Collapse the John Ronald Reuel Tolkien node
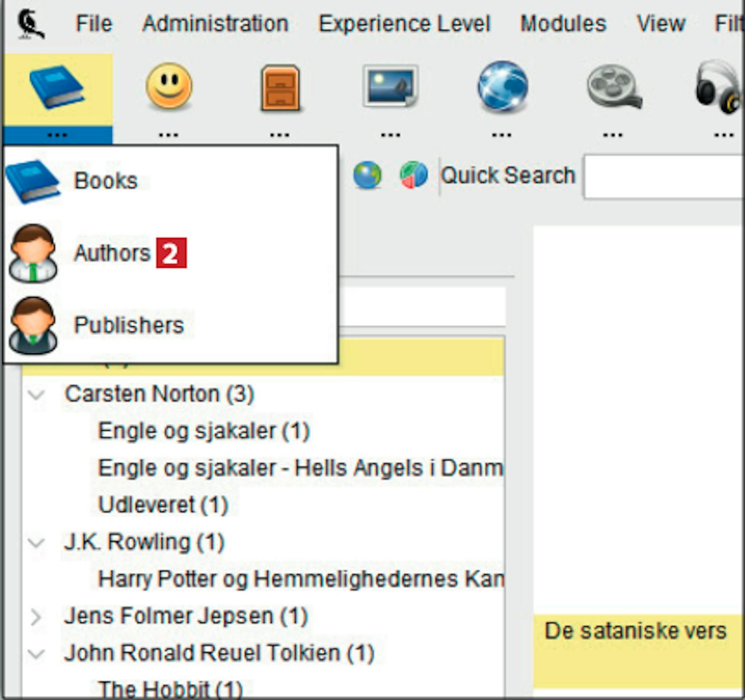745x700 pixels. coord(36,654)
